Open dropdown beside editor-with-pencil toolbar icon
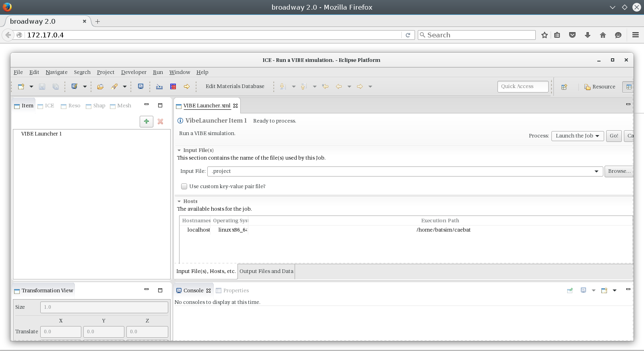This screenshot has height=351, width=644. (x=85, y=86)
